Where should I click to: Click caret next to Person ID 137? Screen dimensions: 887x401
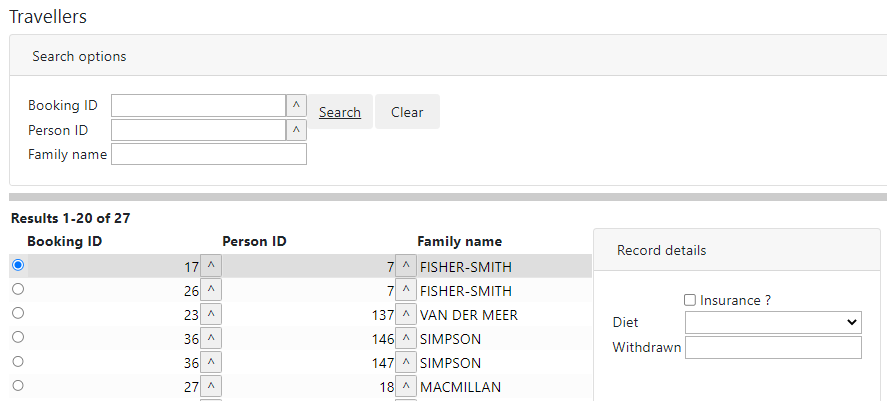[x=406, y=315]
